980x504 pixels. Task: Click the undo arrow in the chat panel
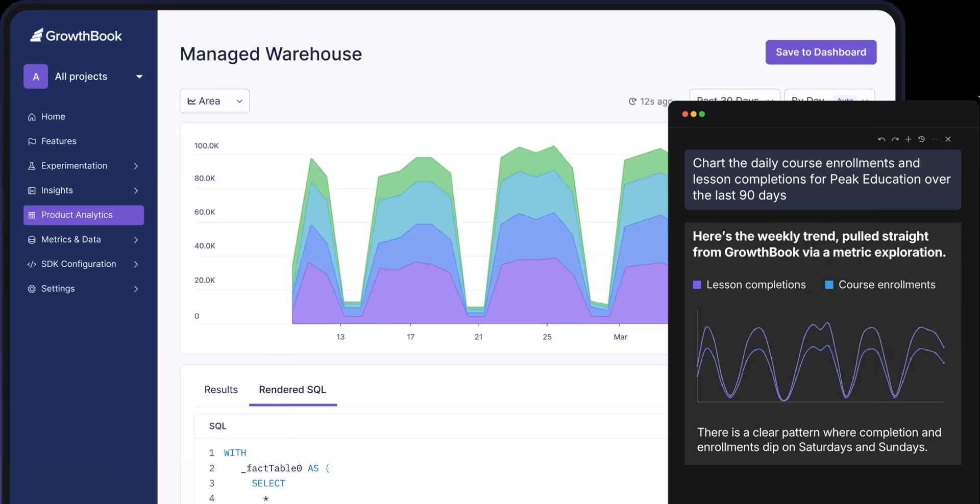(x=881, y=139)
